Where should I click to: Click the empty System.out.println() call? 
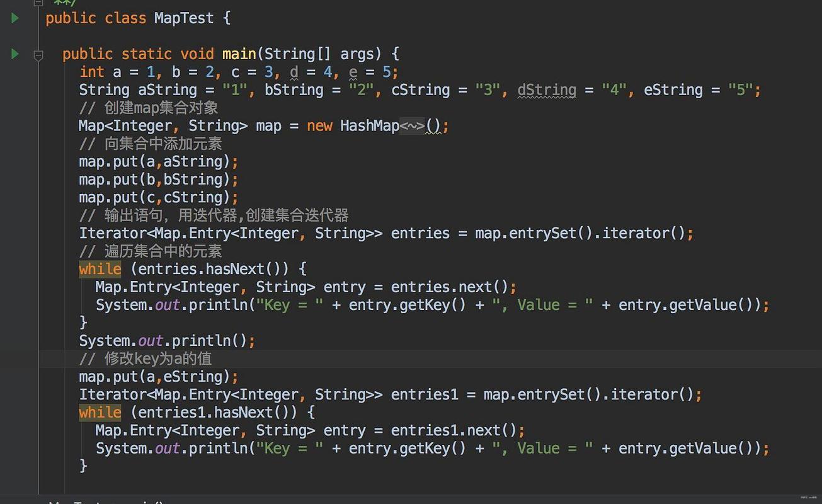pyautogui.click(x=166, y=341)
